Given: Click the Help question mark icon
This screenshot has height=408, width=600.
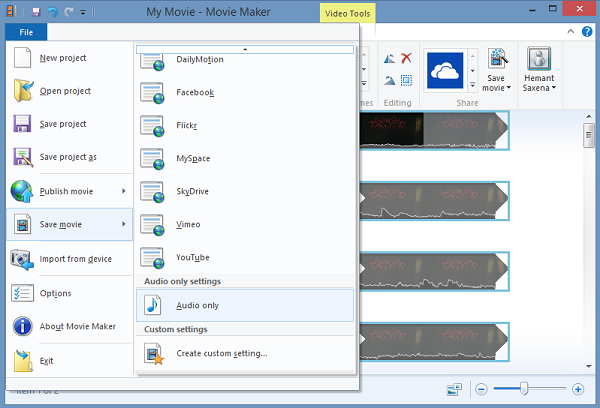Looking at the screenshot, I should click(585, 33).
